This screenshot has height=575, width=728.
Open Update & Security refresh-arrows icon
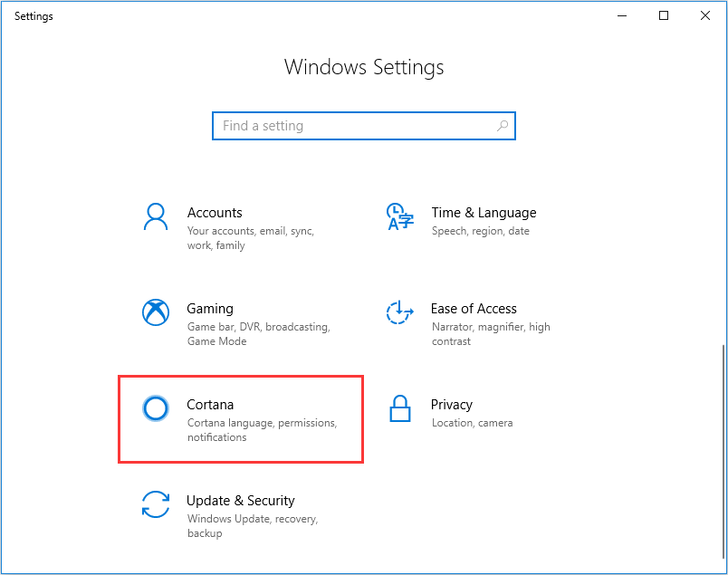[x=156, y=504]
